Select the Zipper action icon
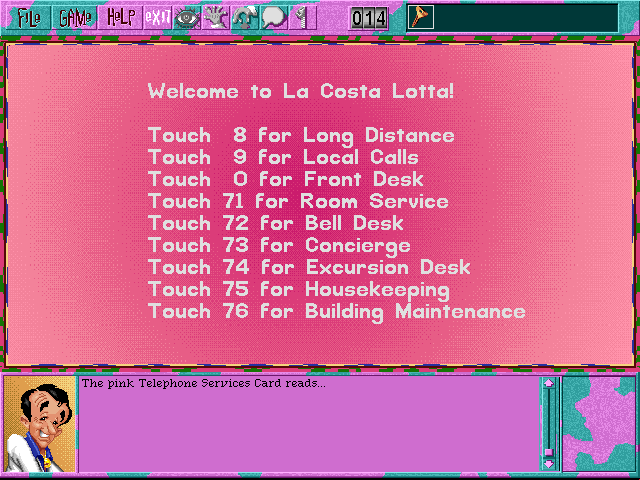Viewport: 640px width, 480px height. tap(302, 18)
